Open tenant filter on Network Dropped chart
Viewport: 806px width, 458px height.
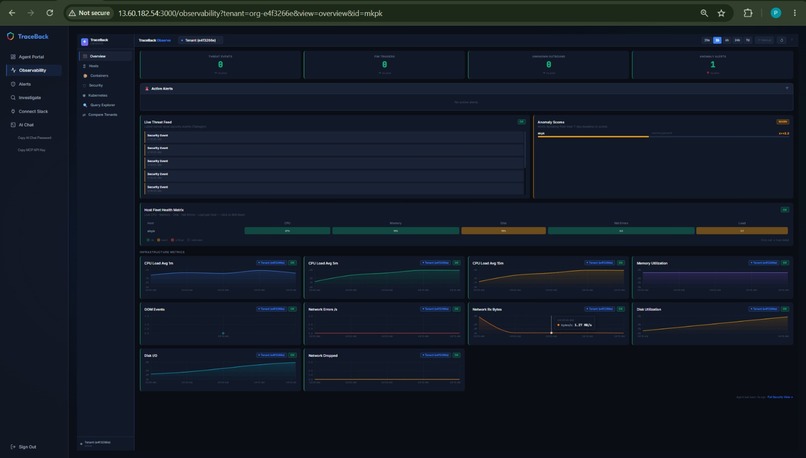coord(435,355)
